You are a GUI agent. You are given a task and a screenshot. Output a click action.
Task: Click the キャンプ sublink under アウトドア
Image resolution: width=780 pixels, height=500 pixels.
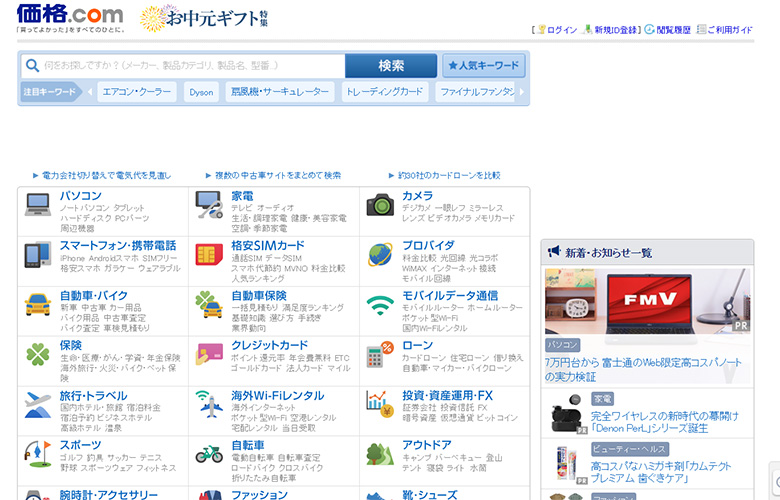click(x=416, y=457)
